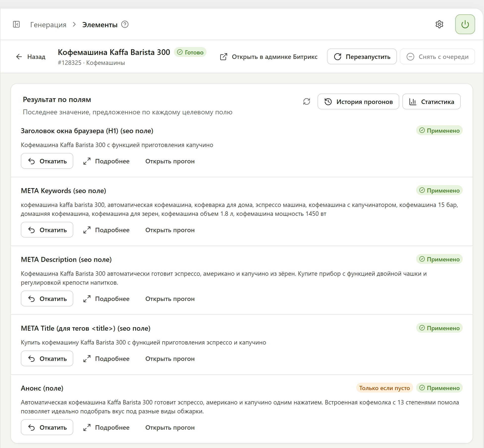484x448 pixels.
Task: Open Открыть прогон for META Keywords
Action: (x=170, y=230)
